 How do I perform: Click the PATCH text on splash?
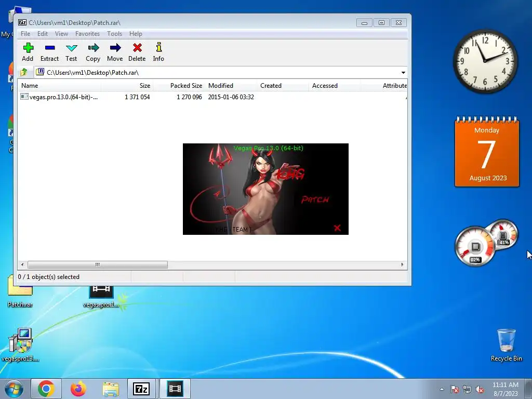(x=315, y=199)
